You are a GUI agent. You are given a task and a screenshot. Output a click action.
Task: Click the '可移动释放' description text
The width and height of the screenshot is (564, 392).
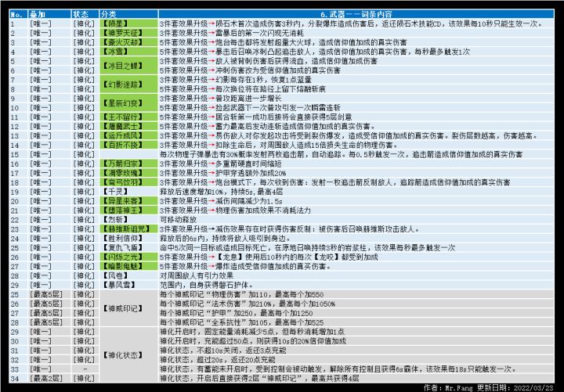pyautogui.click(x=178, y=220)
